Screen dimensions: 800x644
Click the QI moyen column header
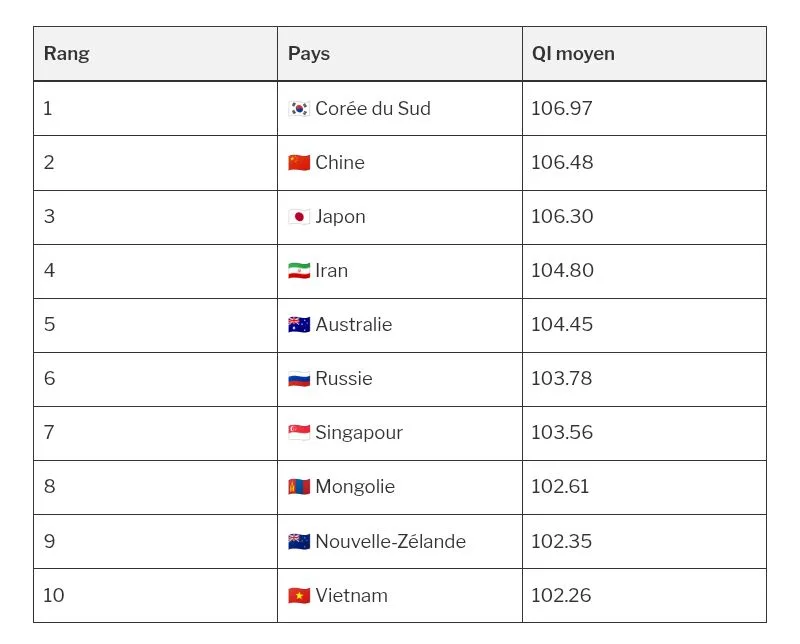click(x=573, y=54)
